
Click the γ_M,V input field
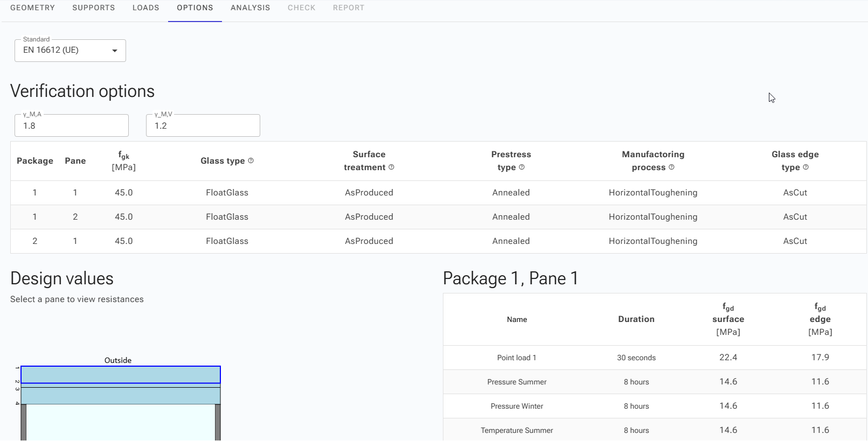pos(203,126)
